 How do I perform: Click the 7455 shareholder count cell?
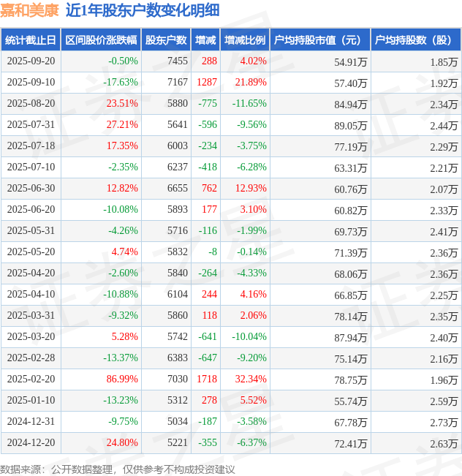[x=177, y=61]
